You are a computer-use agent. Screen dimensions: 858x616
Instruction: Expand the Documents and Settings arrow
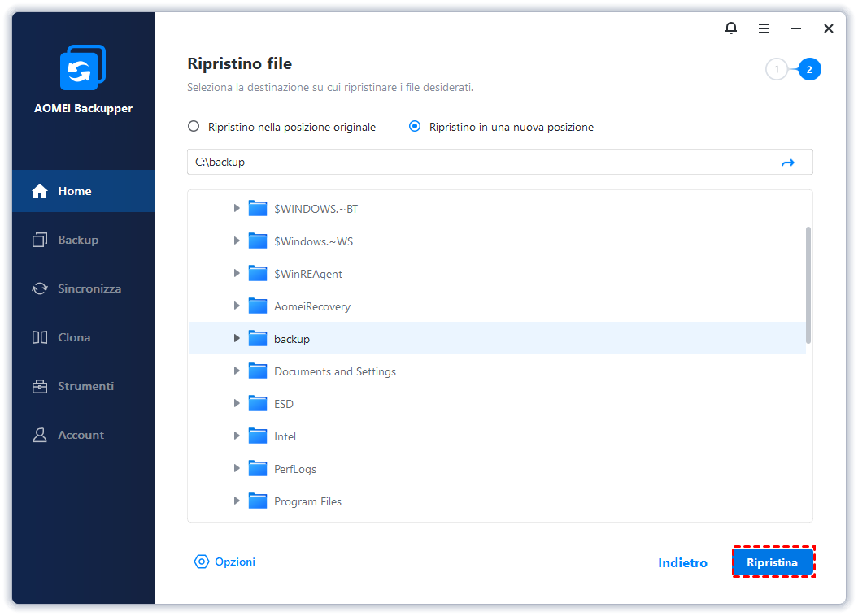237,371
